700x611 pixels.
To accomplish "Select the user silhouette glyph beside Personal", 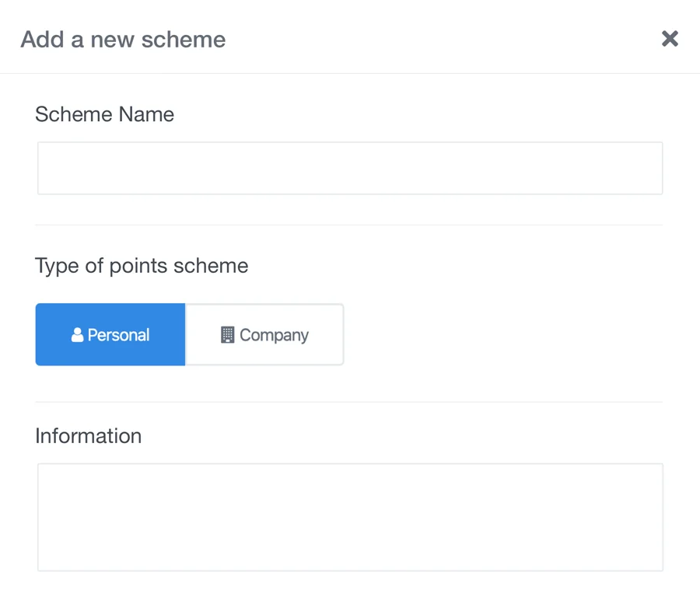I will [x=78, y=334].
